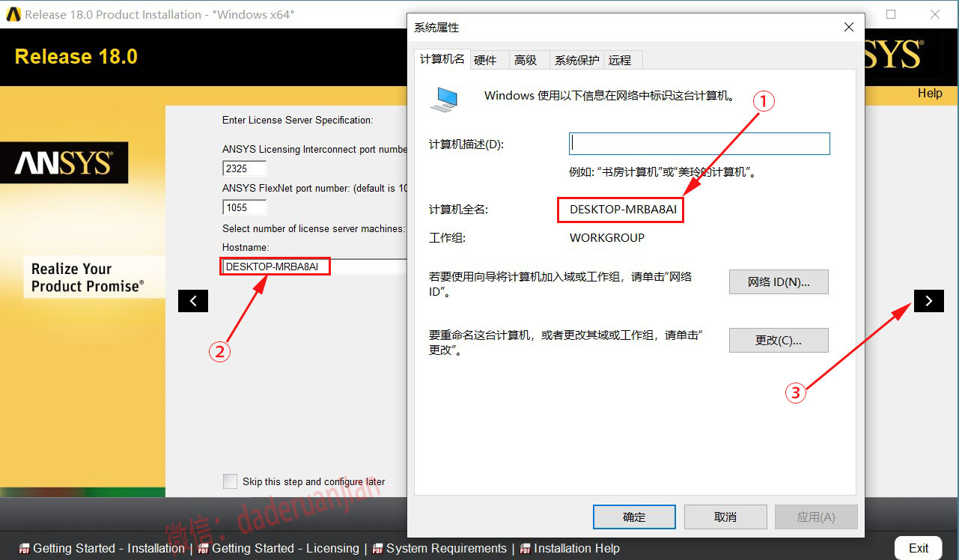Click the 计算机描述 text field

point(699,144)
